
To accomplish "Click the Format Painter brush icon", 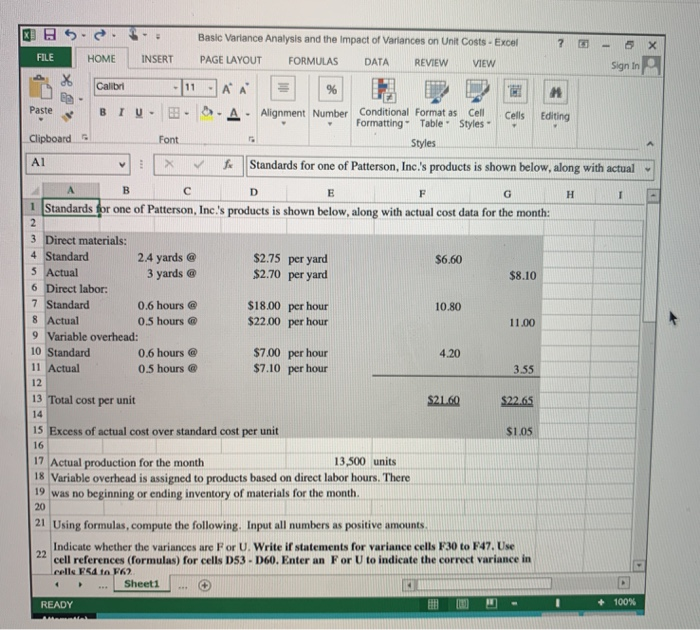I will coord(67,116).
